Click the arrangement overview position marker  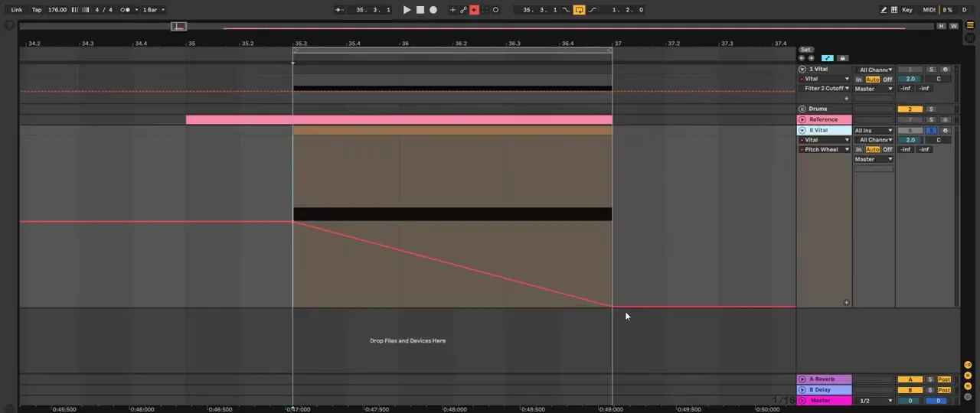(178, 27)
